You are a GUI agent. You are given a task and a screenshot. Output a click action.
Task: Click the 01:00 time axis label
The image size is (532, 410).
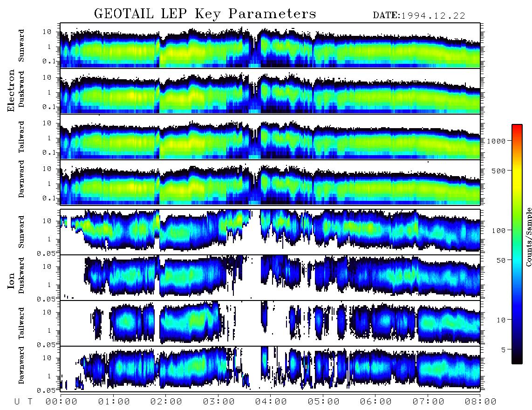pyautogui.click(x=114, y=402)
